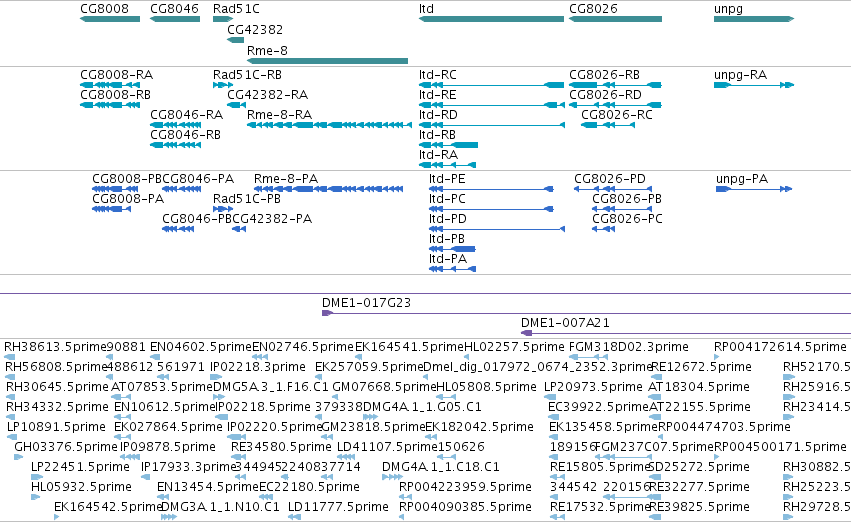Select protein feature CG8026-PB
Viewport: 851px width, 522px height.
(621, 209)
